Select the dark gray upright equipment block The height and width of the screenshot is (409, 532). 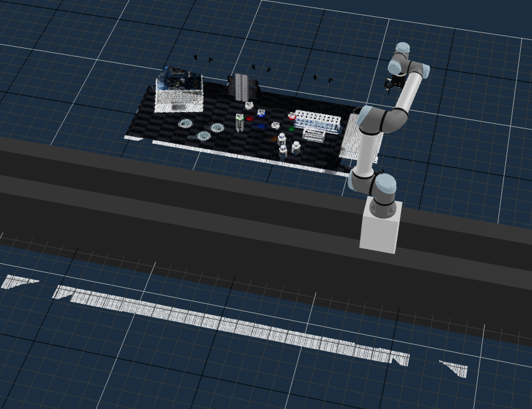239,86
